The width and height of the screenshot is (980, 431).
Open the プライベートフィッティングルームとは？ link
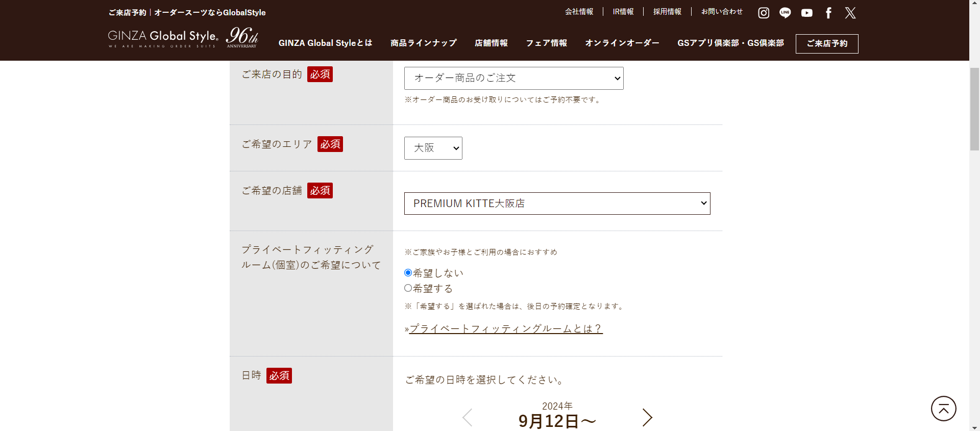click(506, 328)
